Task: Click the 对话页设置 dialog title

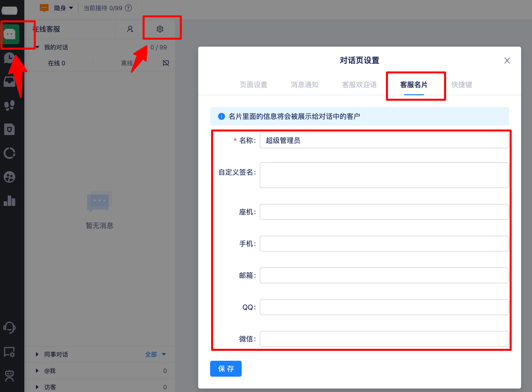Action: [359, 60]
